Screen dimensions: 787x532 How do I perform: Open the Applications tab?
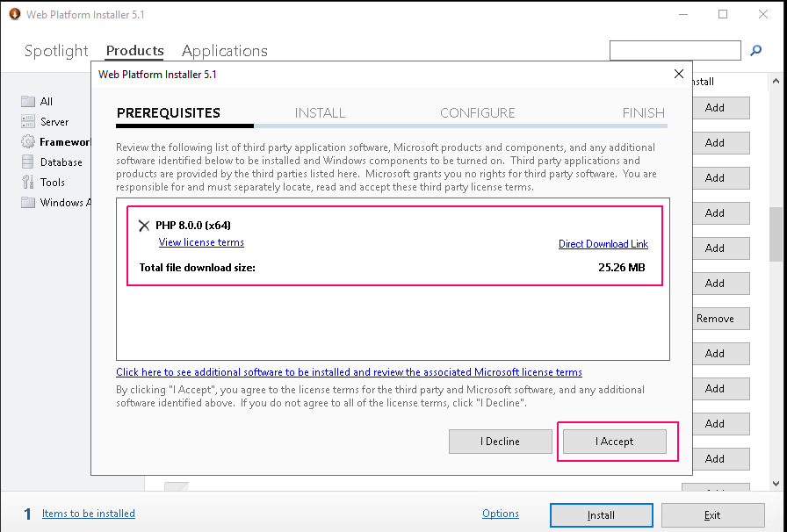pos(224,51)
